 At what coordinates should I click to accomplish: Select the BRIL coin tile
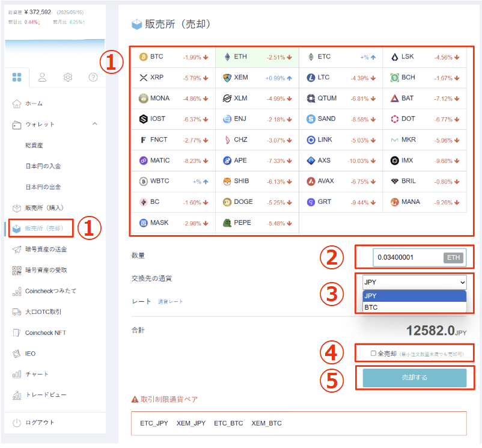coord(424,182)
